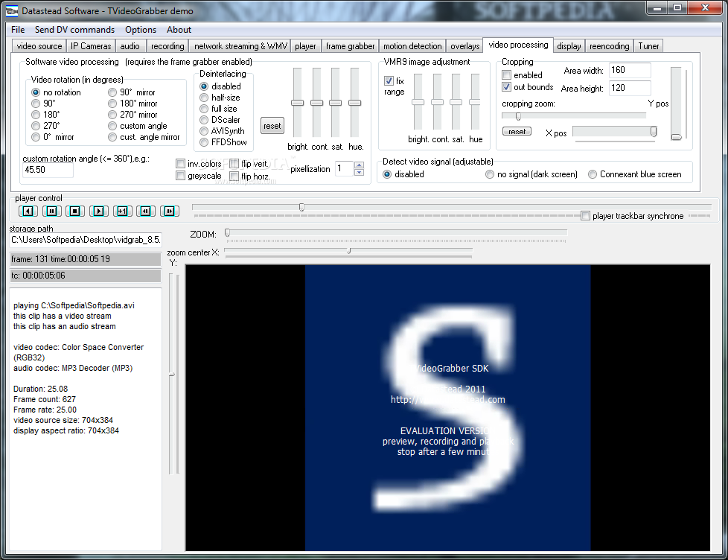This screenshot has height=560, width=728.
Task: Click the step forward frame button
Action: [x=170, y=211]
